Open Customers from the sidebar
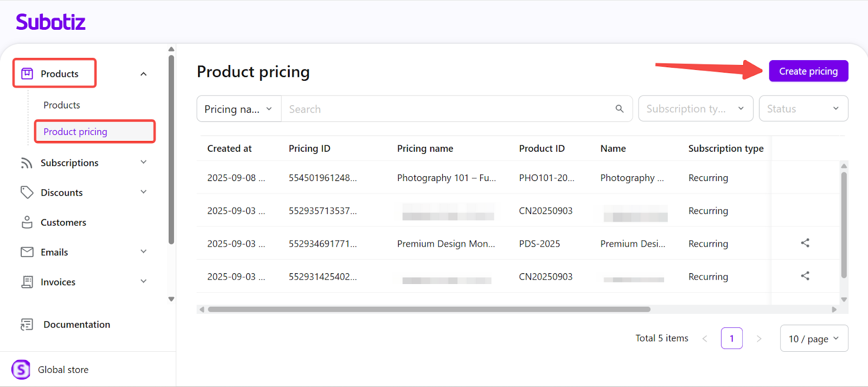 (x=63, y=222)
